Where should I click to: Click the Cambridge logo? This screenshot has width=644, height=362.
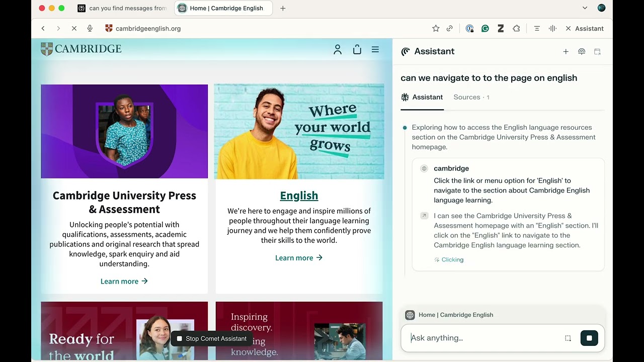tap(81, 49)
